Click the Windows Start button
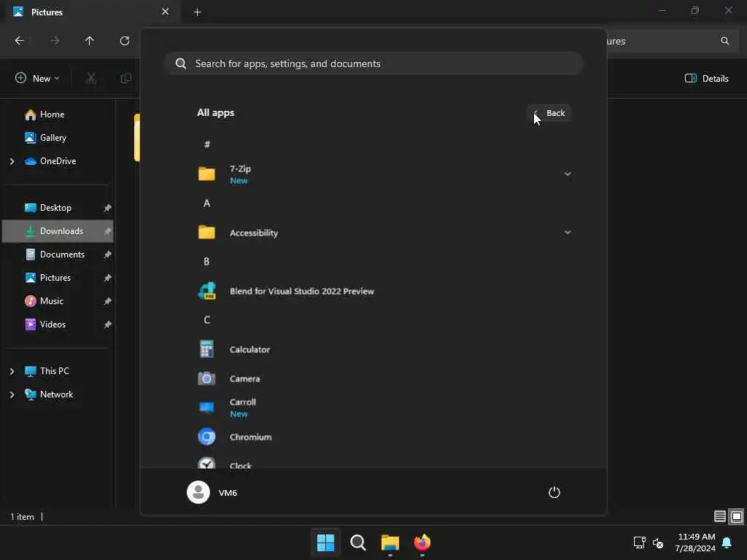This screenshot has width=747, height=560. [x=326, y=542]
